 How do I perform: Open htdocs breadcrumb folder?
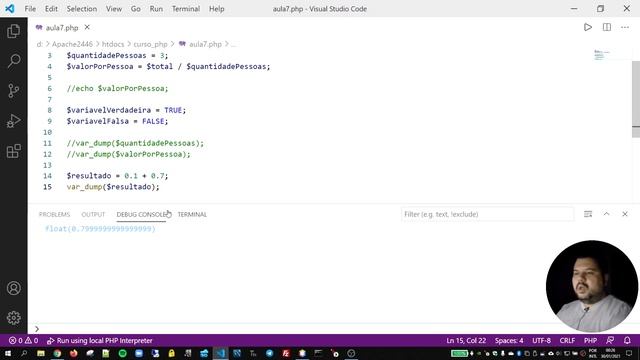(113, 44)
